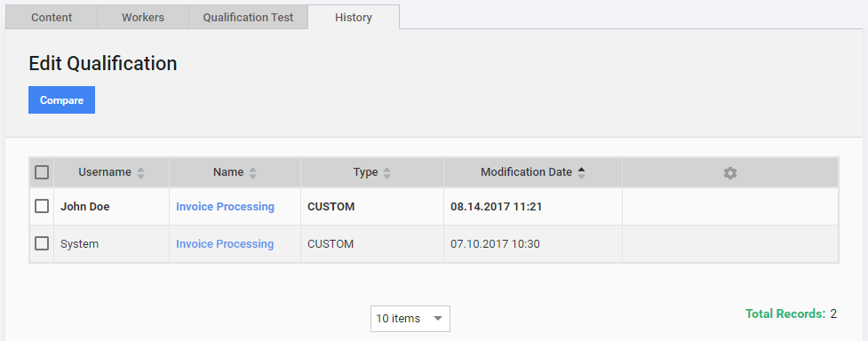Click the Modification Date column header

(x=532, y=172)
